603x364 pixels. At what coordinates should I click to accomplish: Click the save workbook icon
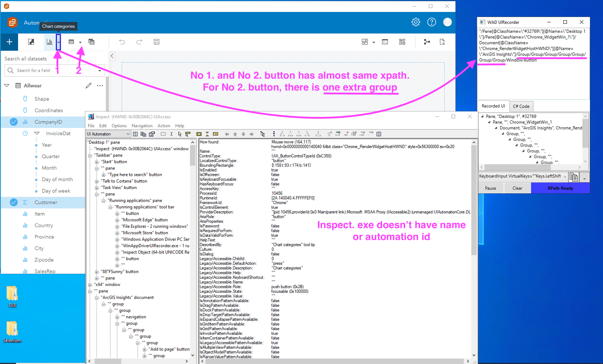click(x=156, y=42)
